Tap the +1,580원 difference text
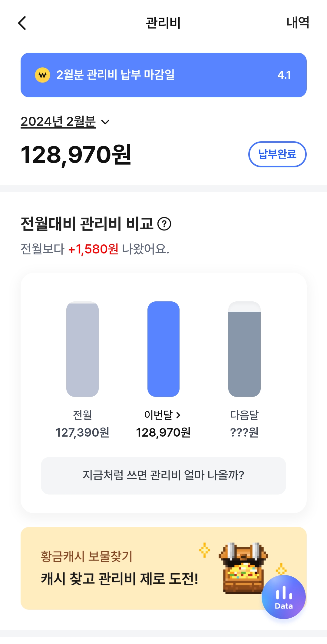 click(x=93, y=249)
